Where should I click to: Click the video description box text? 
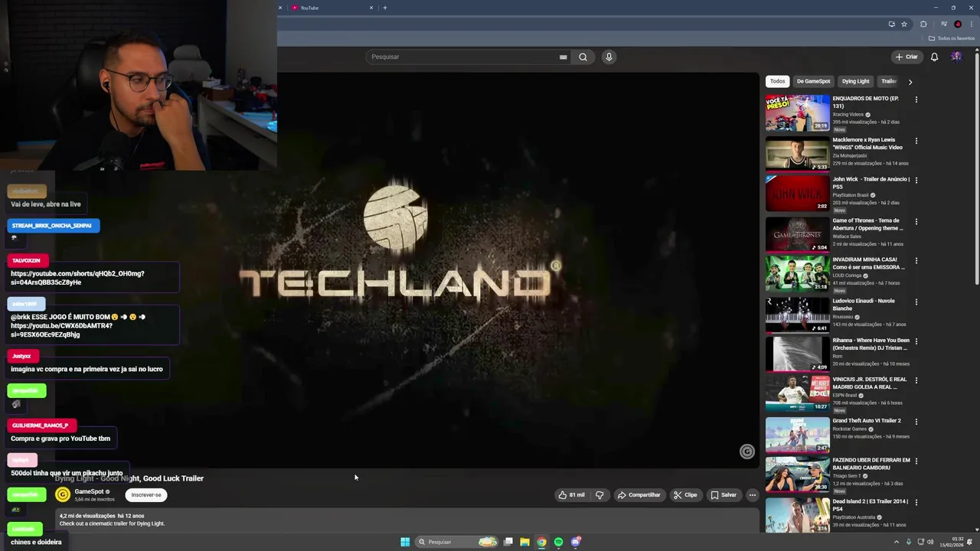[112, 523]
